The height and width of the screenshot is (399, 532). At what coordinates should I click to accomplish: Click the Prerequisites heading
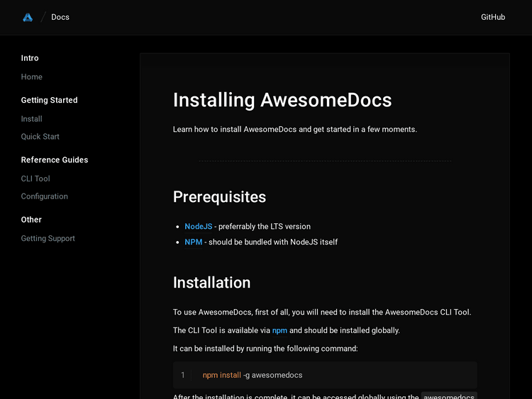pyautogui.click(x=219, y=197)
